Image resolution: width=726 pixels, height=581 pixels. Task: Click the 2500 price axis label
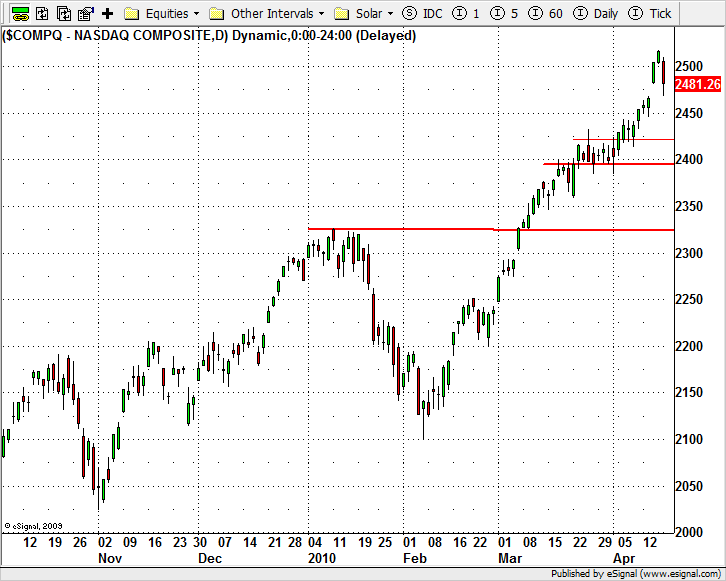(x=689, y=66)
